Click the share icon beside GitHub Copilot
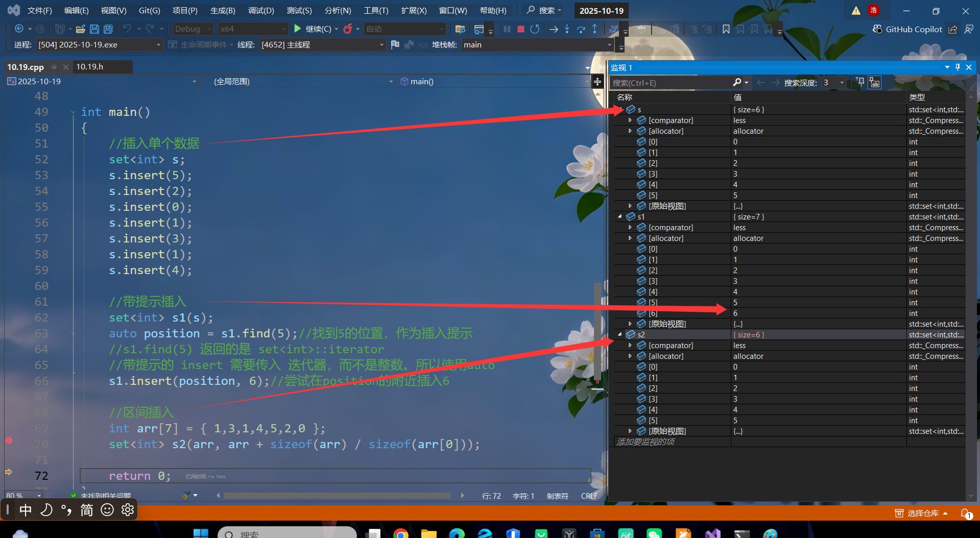 [x=953, y=30]
